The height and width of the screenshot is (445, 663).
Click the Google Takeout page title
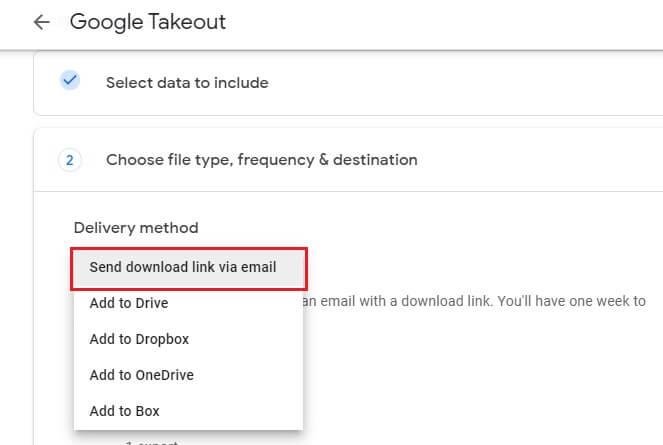point(148,22)
